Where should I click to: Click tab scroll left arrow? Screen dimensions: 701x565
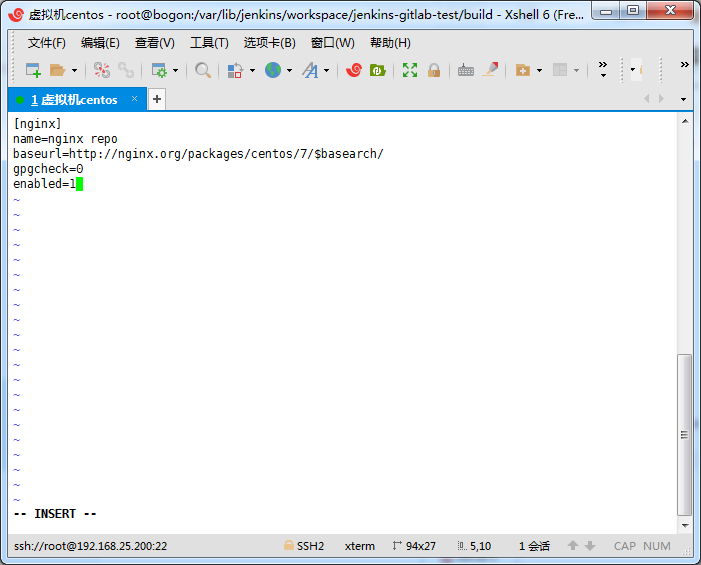[x=646, y=99]
